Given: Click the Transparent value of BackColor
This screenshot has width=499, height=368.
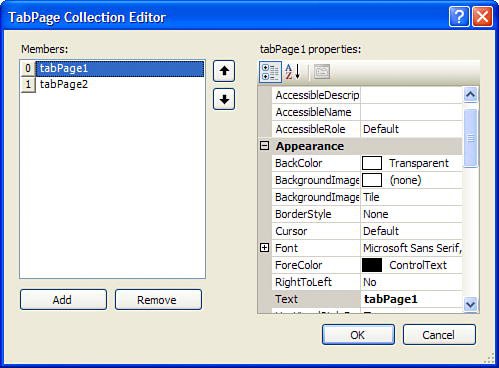Looking at the screenshot, I should click(419, 163).
